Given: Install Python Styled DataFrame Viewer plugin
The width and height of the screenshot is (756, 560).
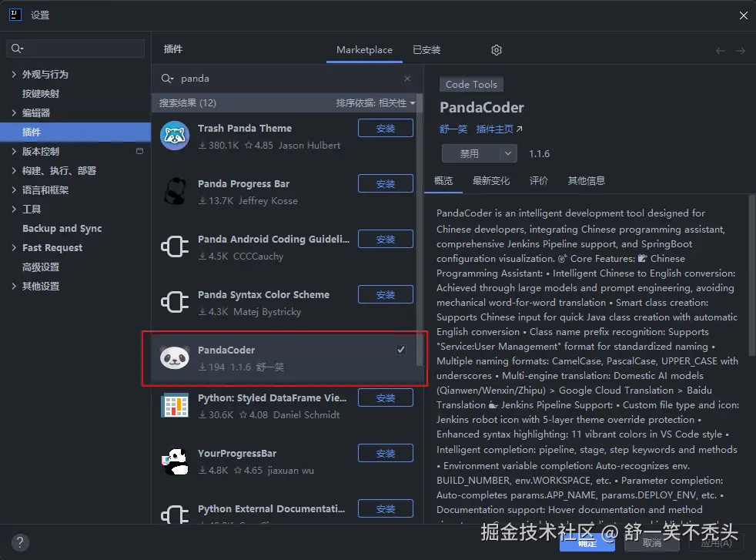Looking at the screenshot, I should [x=385, y=398].
